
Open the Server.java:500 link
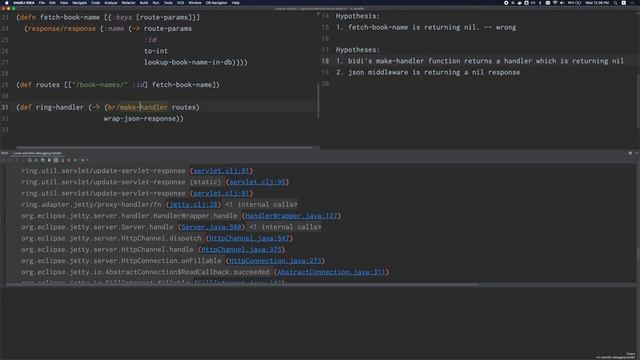[x=211, y=227]
